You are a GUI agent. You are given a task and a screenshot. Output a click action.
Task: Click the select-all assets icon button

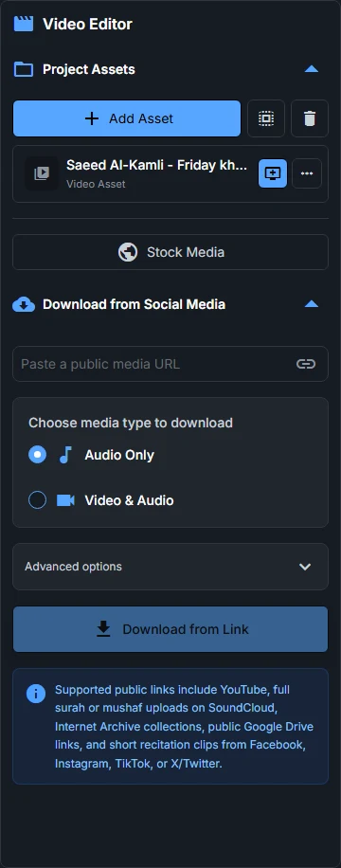(x=266, y=118)
